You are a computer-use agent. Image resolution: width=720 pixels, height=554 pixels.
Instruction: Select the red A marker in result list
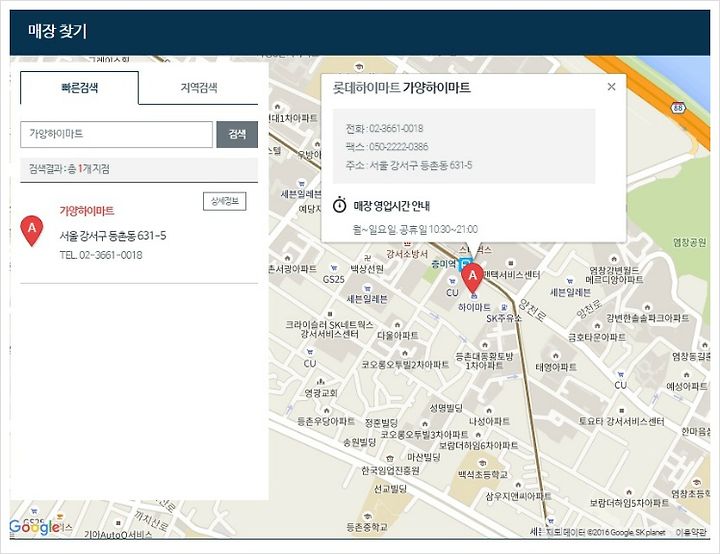32,231
